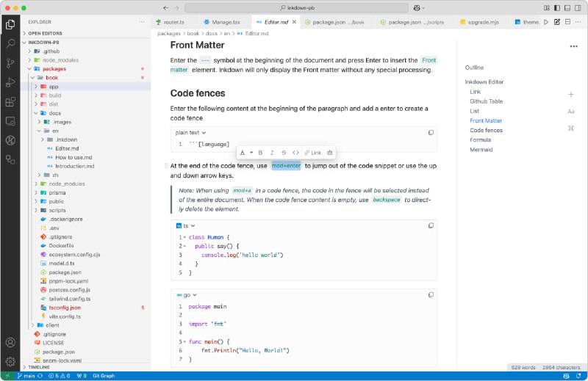Open the Manage gear icon
This screenshot has width=588, height=381.
pyautogui.click(x=10, y=361)
